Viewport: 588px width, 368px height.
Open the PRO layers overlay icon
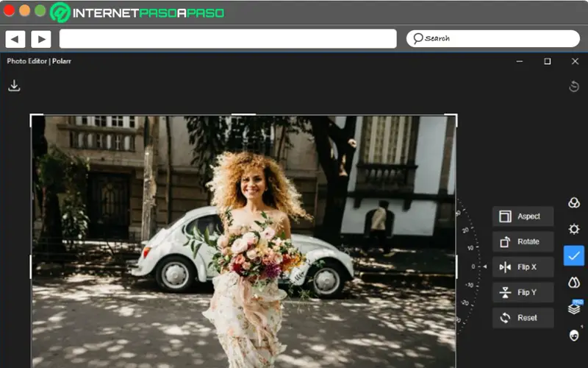click(575, 308)
